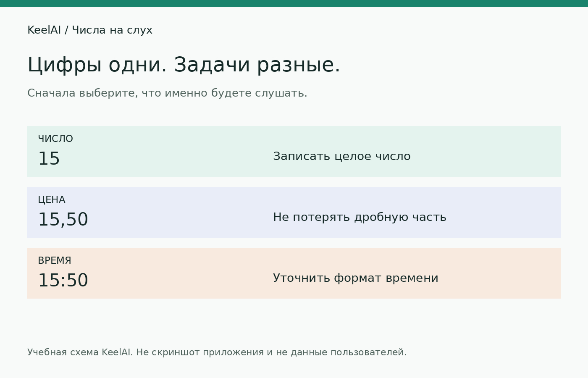Select the ВРЕМЯ card with 15:50
This screenshot has width=588, height=378.
pos(294,273)
